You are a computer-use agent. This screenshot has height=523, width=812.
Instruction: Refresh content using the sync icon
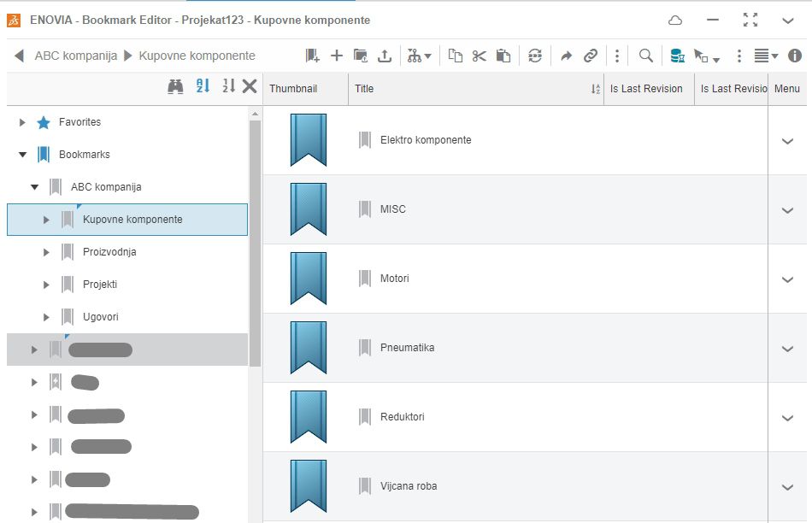[536, 55]
